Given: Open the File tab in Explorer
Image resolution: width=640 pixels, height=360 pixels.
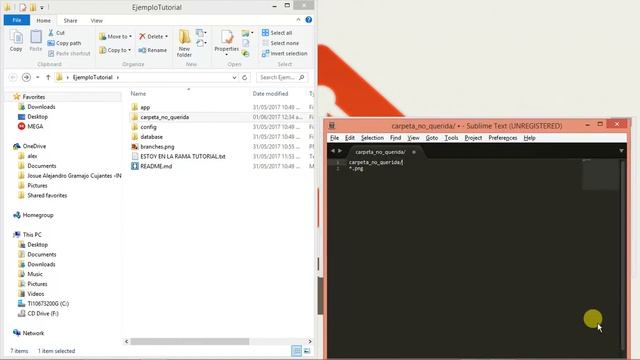Looking at the screenshot, I should point(17,20).
